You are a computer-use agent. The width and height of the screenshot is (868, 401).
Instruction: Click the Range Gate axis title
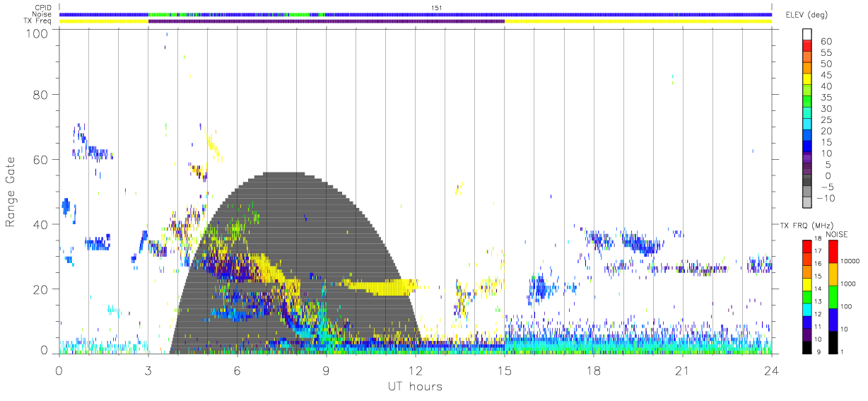point(11,191)
